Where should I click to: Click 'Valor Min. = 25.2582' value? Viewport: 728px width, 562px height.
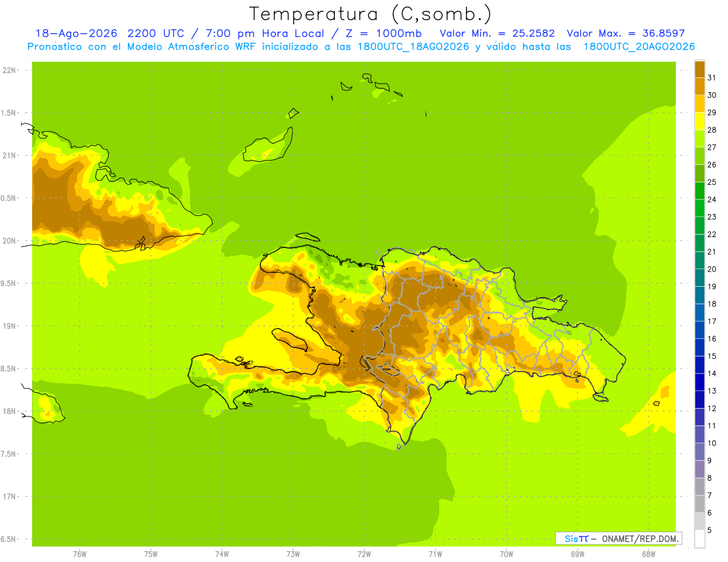pyautogui.click(x=497, y=33)
